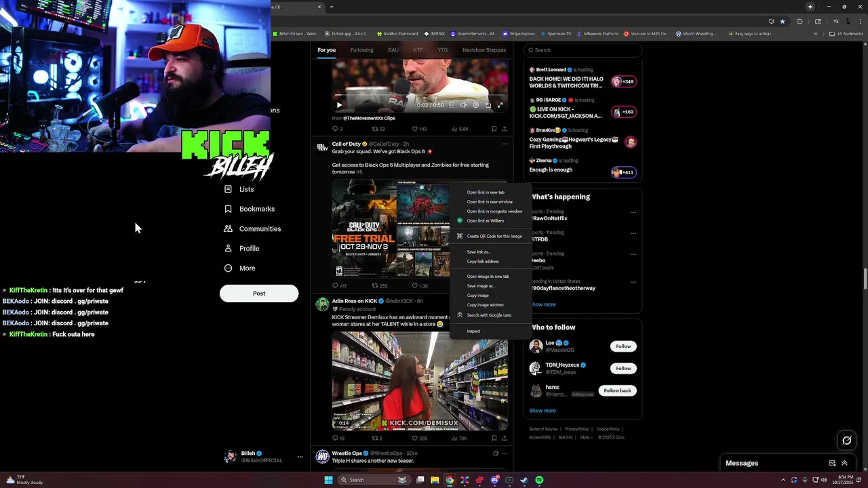Click 'Show more' under What's happening

tap(542, 304)
